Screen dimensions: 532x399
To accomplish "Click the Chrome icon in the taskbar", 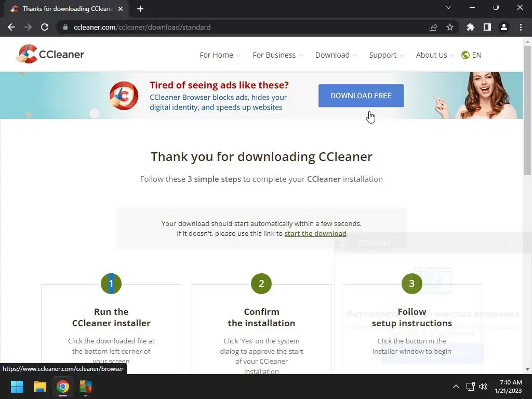I will pyautogui.click(x=63, y=387).
